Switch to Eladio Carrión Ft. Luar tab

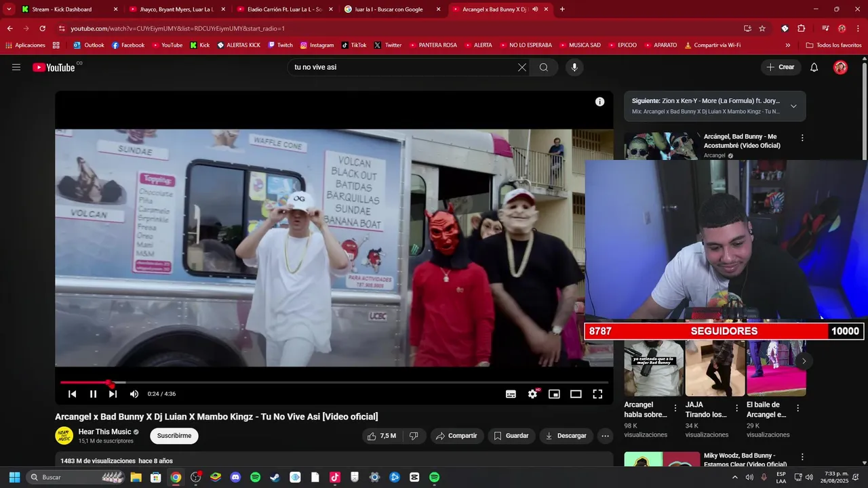(284, 9)
